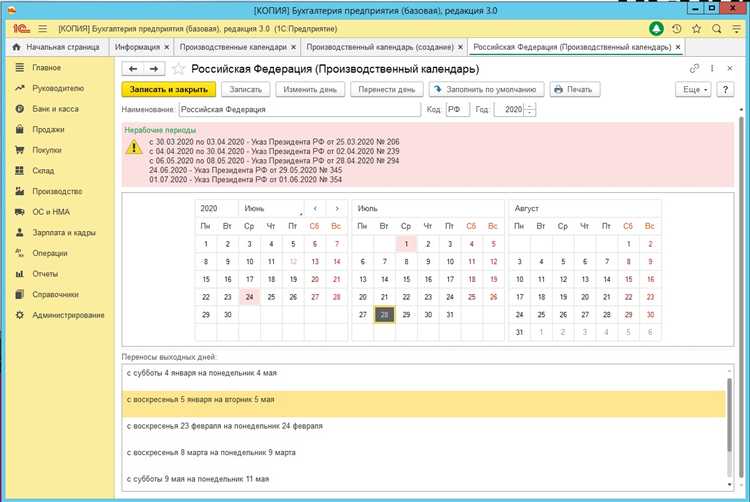Go forward with right arrow button
Viewport: 750px width, 502px height.
pyautogui.click(x=154, y=69)
